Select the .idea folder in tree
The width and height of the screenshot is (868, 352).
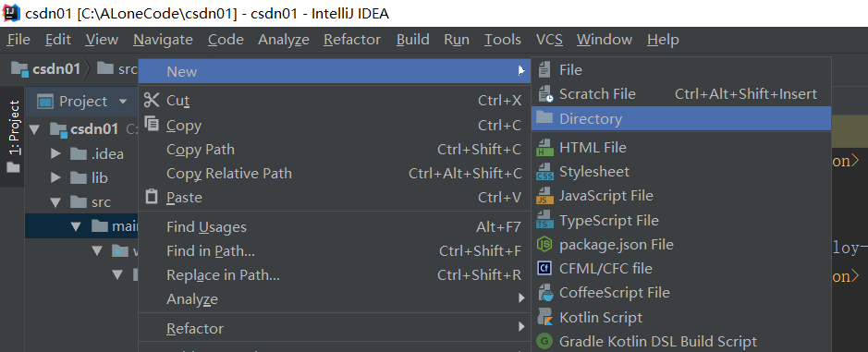pyautogui.click(x=97, y=154)
